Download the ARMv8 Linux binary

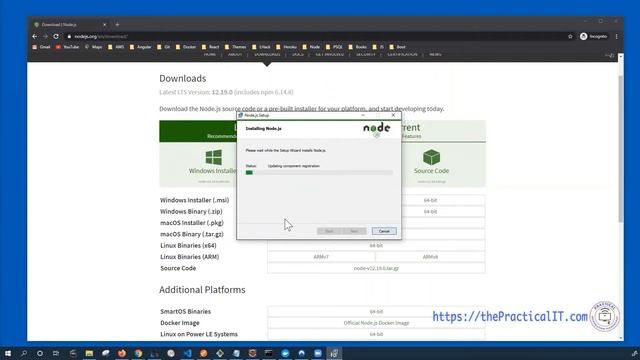[x=430, y=257]
